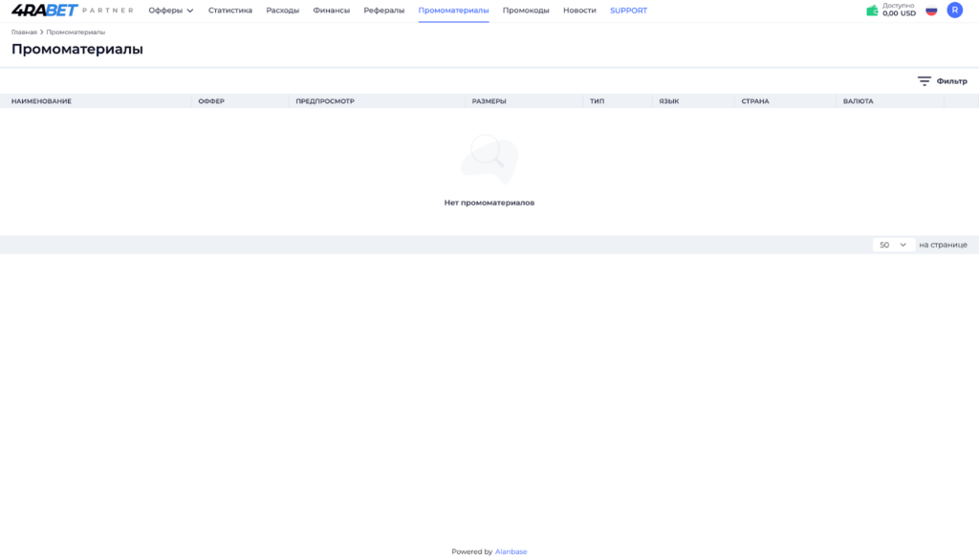The image size is (979, 560).
Task: Open the Новости page
Action: (579, 11)
